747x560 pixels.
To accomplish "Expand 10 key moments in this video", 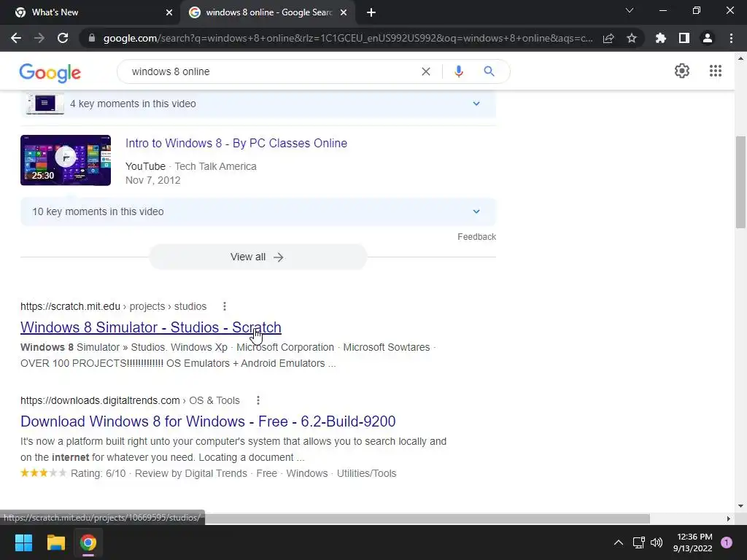I will (x=258, y=211).
